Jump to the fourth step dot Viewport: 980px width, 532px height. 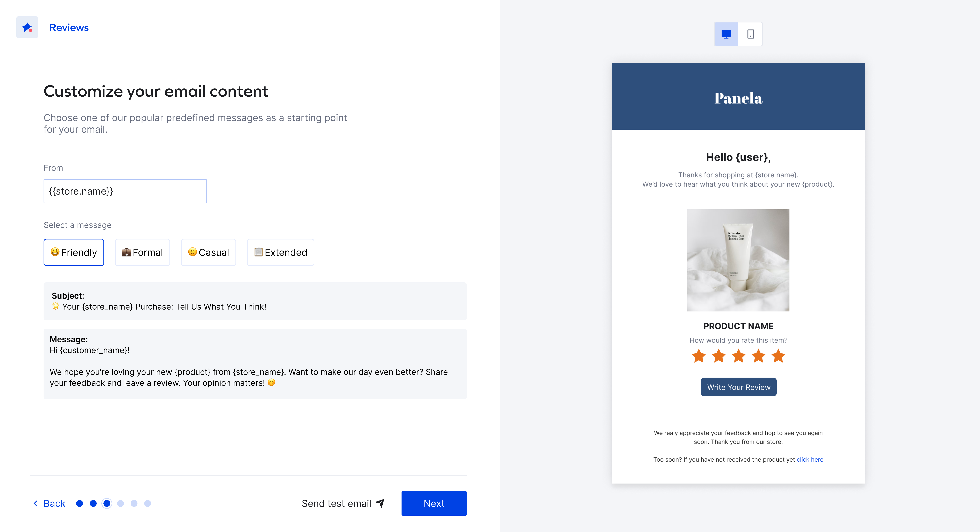tap(121, 503)
